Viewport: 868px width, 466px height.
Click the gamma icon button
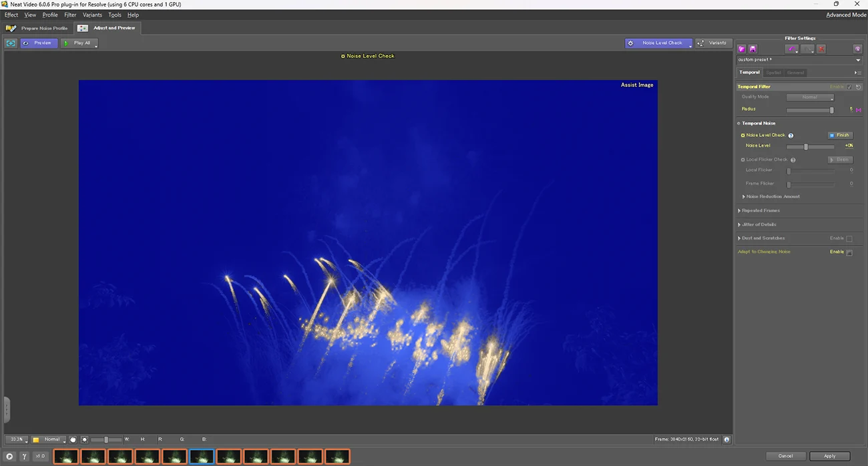click(24, 457)
